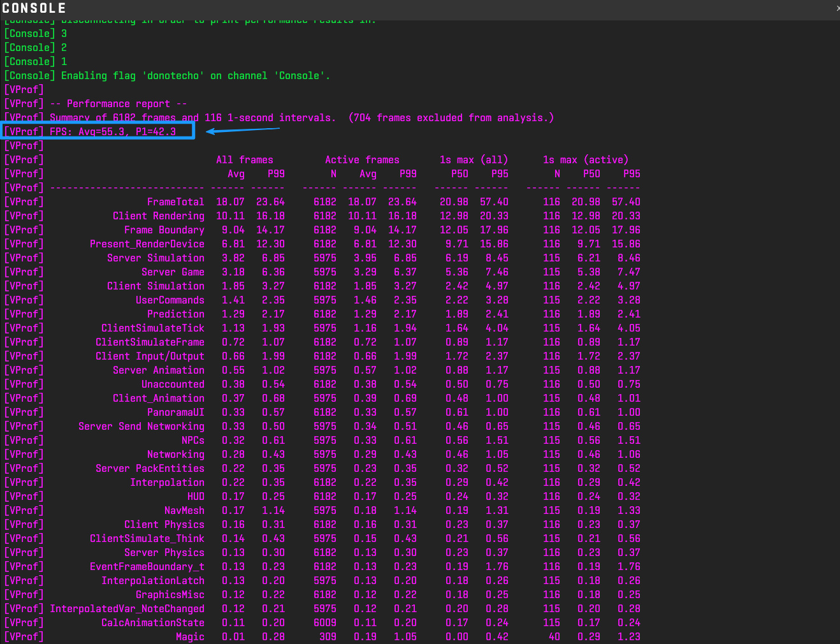Image resolution: width=840 pixels, height=644 pixels.
Task: Click the 'Server Game' row label
Action: (x=173, y=272)
